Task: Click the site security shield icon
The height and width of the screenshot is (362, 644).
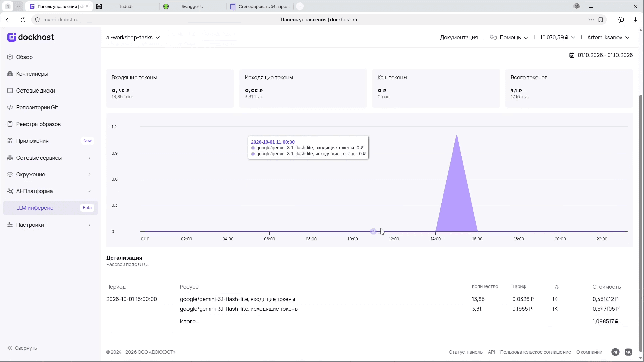Action: (x=37, y=20)
